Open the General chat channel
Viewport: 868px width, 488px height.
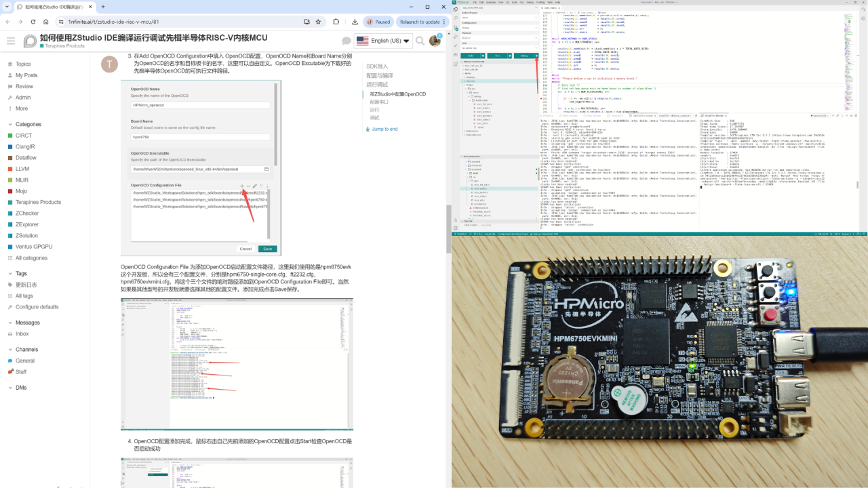(x=25, y=361)
